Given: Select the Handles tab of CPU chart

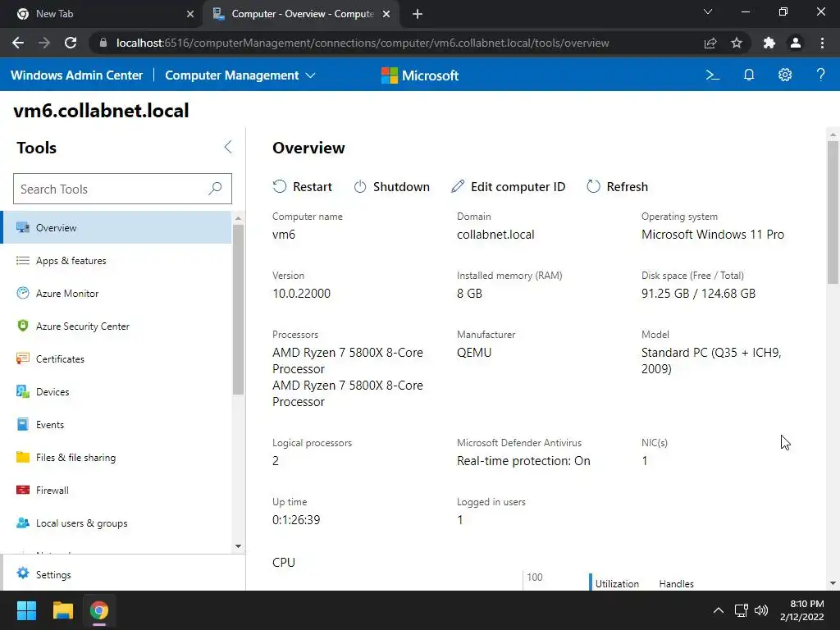Looking at the screenshot, I should [676, 583].
